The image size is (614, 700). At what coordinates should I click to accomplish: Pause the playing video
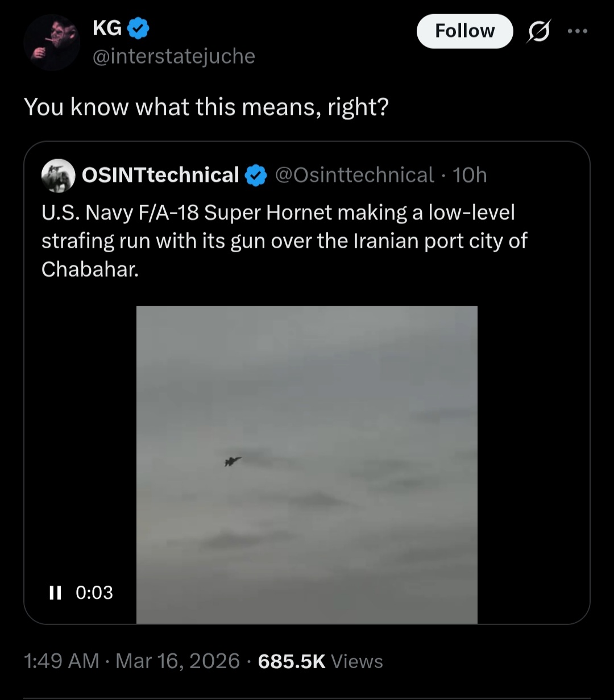pos(55,593)
